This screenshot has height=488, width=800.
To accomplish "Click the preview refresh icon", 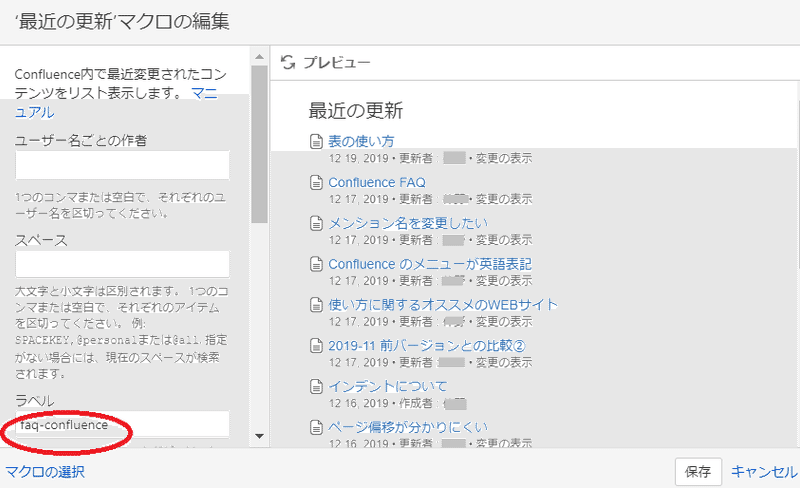I will tap(288, 62).
